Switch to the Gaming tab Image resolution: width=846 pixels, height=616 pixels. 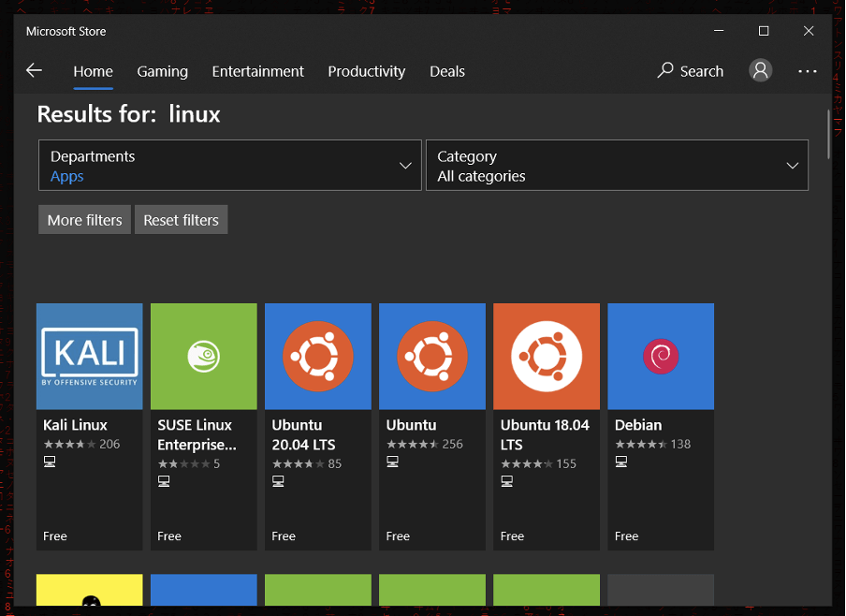pos(162,71)
